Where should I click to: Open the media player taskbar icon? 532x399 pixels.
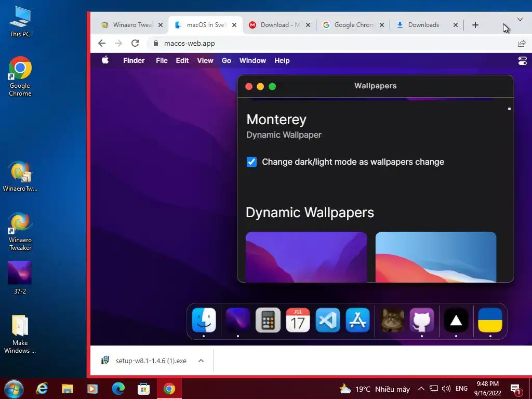(92, 389)
